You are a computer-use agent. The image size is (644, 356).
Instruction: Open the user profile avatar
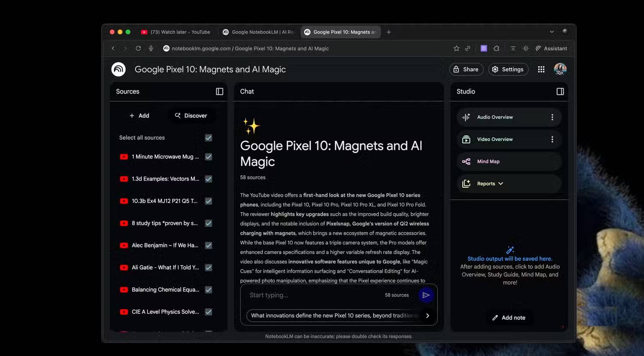[x=560, y=69]
